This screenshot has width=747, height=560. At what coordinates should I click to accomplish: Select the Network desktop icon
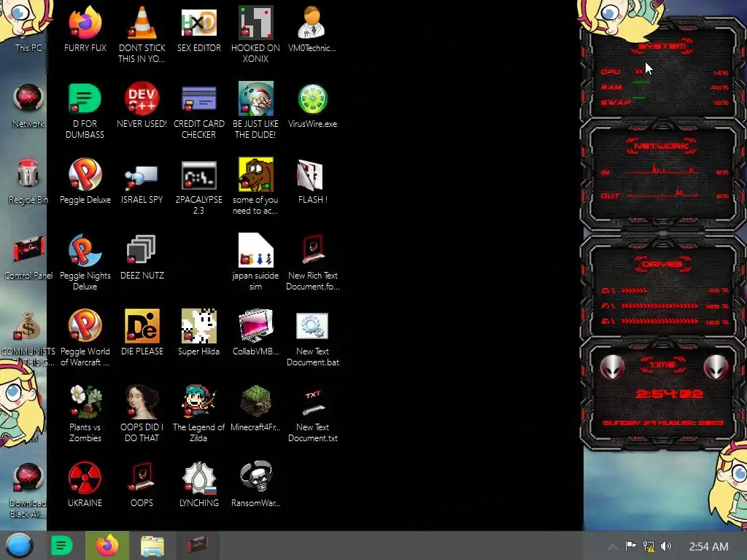coord(28,106)
